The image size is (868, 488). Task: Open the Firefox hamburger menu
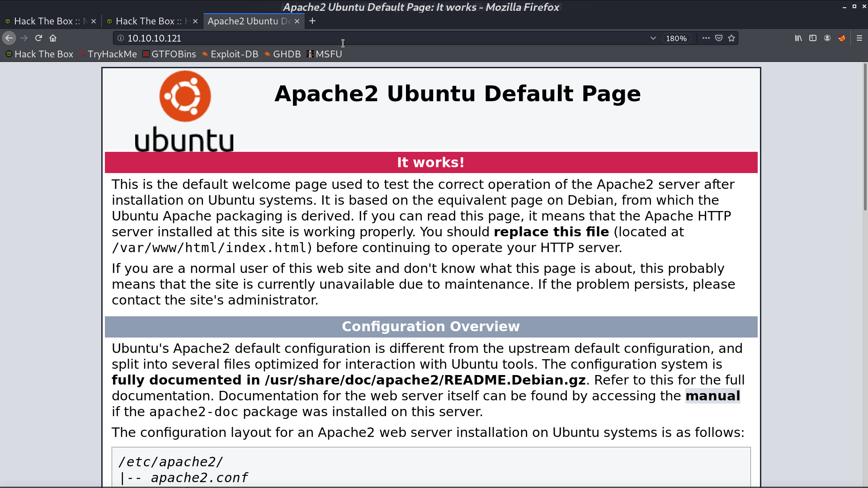[x=859, y=38]
